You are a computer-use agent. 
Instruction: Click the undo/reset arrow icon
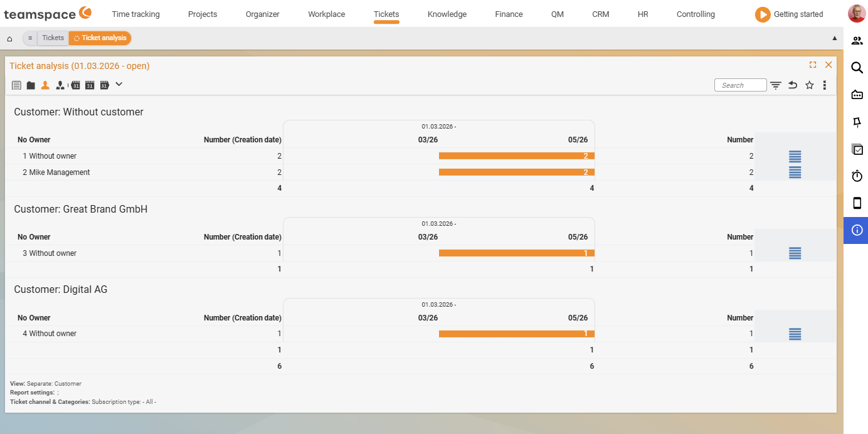[793, 85]
